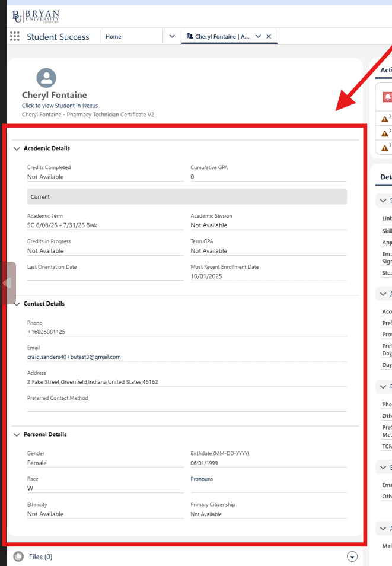Viewport: 392px width, 566px height.
Task: Click the Credits in Progress Not Available value
Action: [x=46, y=251]
